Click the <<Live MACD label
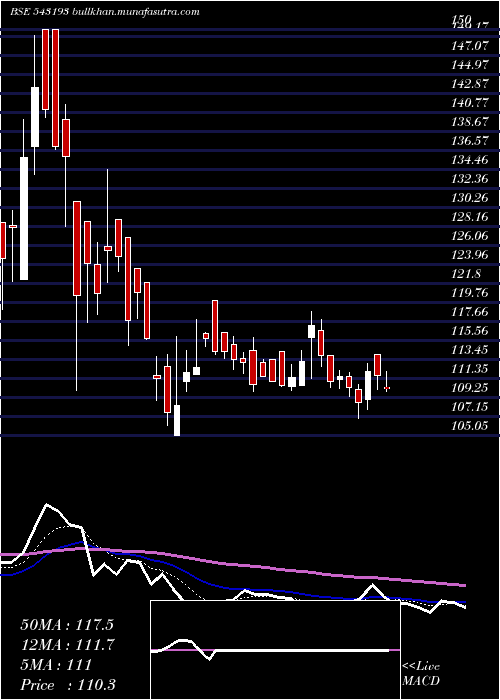Viewport: 500px width, 700px height. pos(421,674)
